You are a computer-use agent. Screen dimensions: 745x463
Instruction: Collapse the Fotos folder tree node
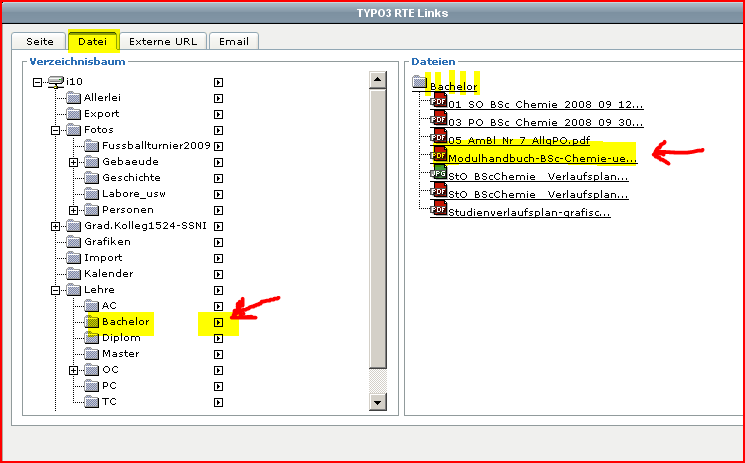[56, 130]
